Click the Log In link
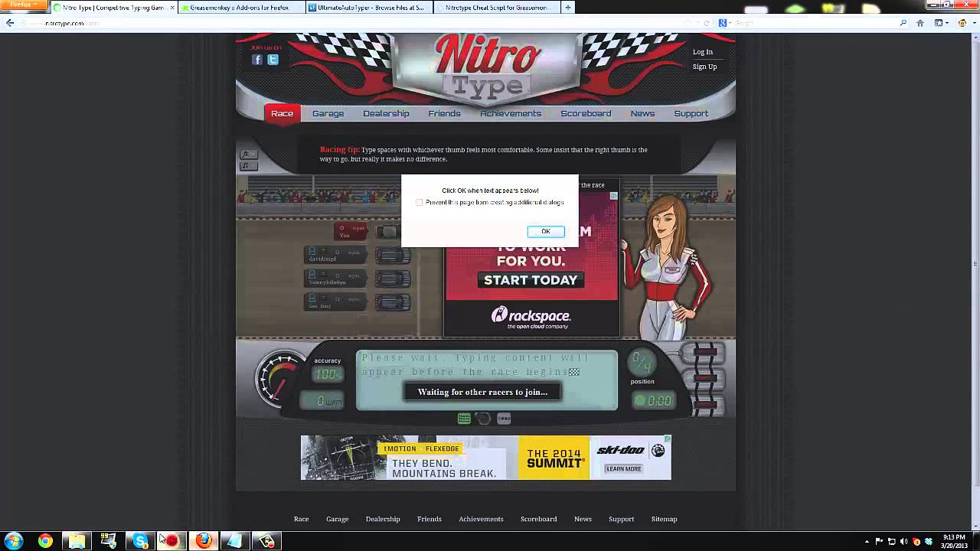The height and width of the screenshot is (551, 980). coord(703,52)
